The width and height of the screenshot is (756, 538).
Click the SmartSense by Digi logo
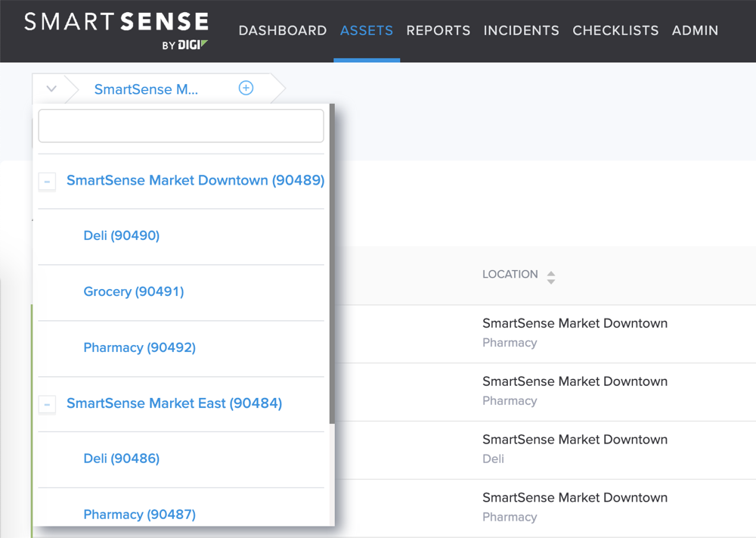click(116, 31)
